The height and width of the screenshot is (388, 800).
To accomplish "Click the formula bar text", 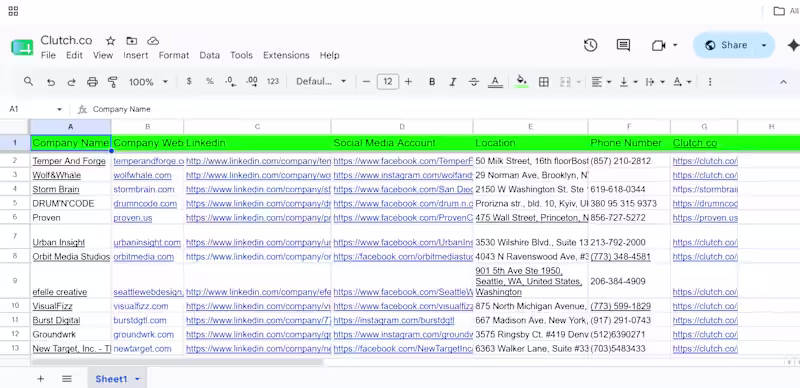I will pos(122,109).
